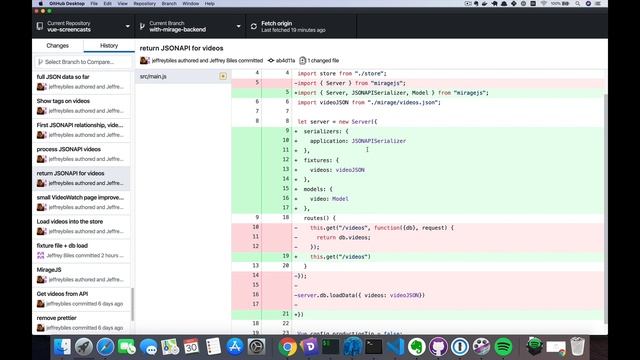Click src/main.js in changed files list

point(183,76)
